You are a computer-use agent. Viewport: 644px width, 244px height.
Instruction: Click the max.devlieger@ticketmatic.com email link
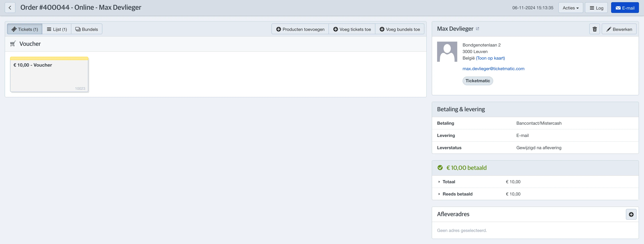click(x=493, y=68)
